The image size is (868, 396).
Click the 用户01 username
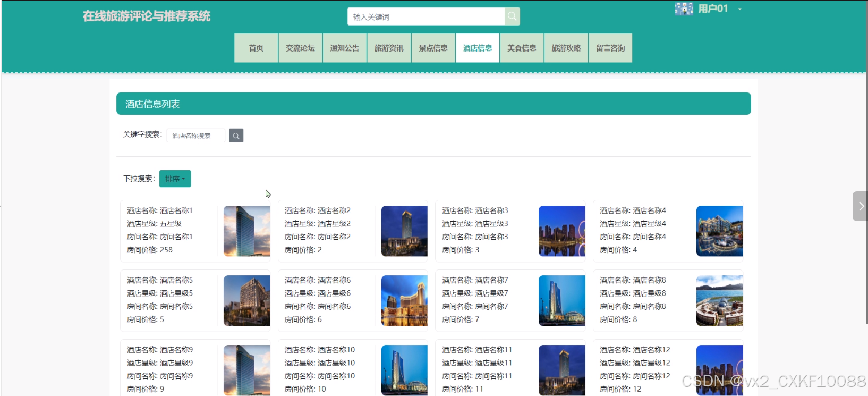(x=713, y=9)
